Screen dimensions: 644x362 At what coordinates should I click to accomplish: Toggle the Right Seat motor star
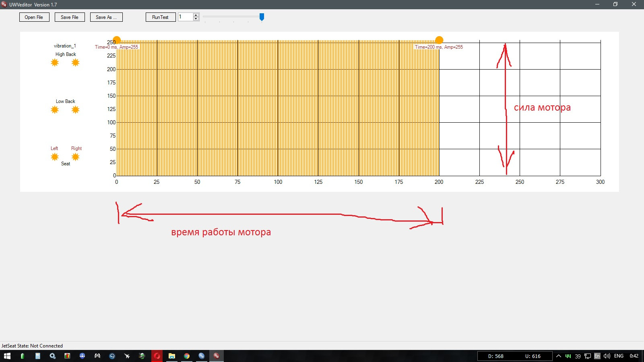tap(75, 157)
